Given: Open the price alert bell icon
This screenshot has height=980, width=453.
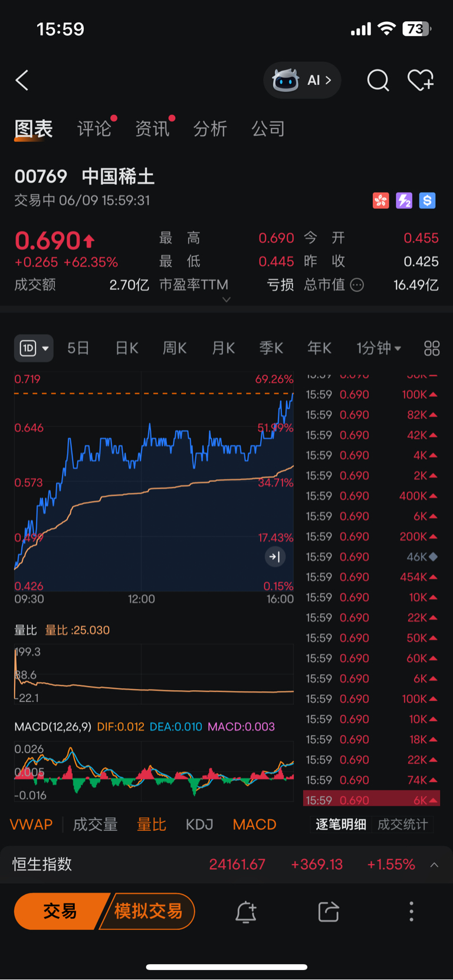Looking at the screenshot, I should coord(246,912).
